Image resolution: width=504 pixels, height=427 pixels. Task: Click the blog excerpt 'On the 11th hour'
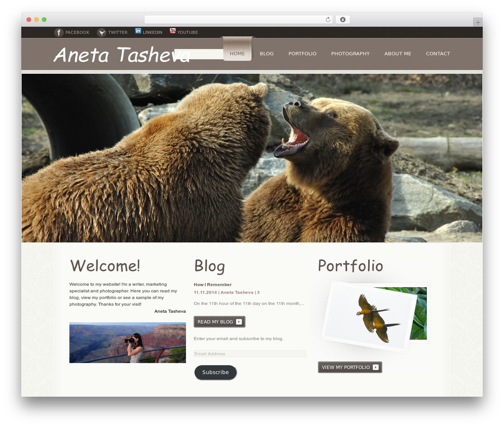[x=249, y=303]
